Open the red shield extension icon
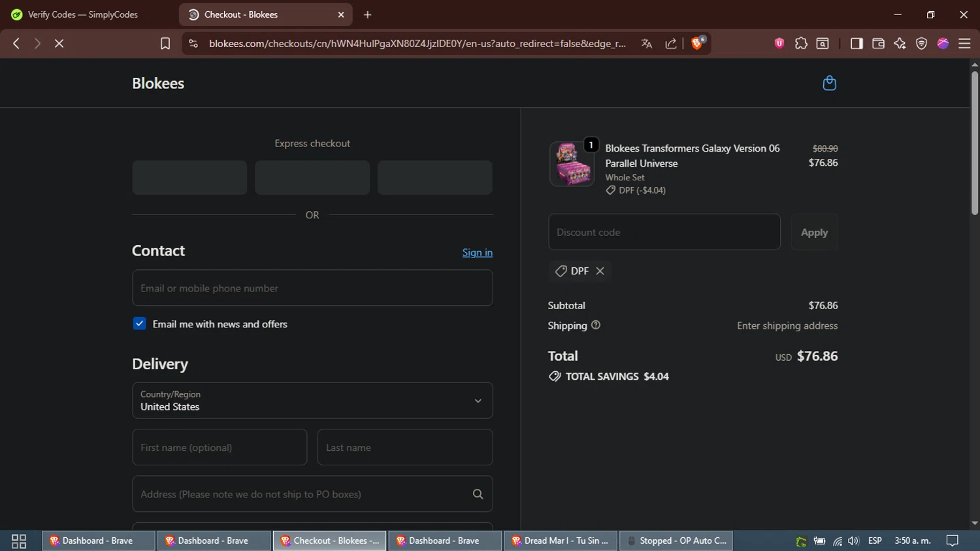Viewport: 980px width, 551px height. click(x=779, y=43)
